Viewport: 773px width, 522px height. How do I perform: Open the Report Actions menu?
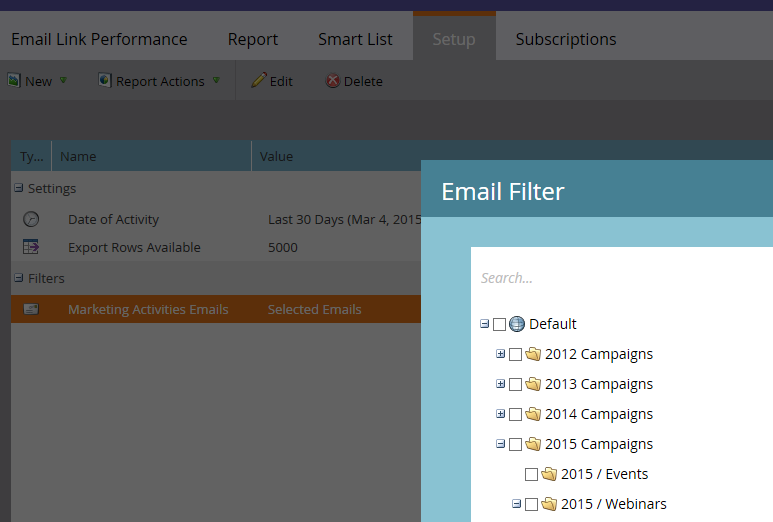coord(159,81)
